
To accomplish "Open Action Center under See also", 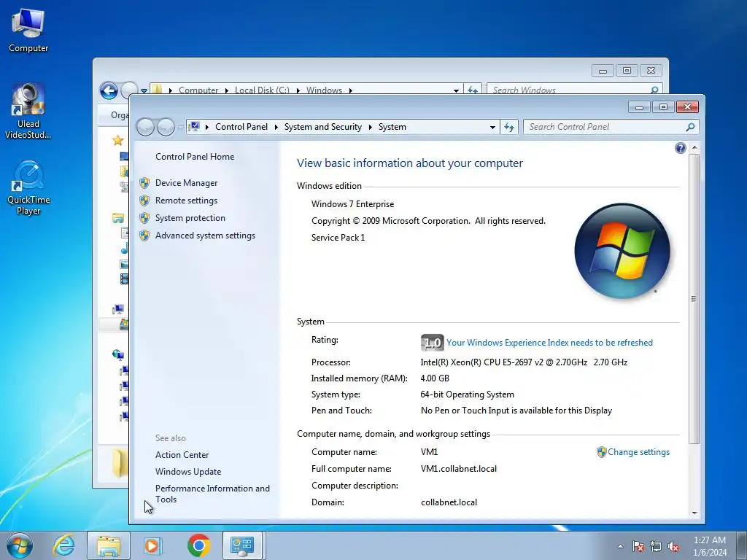I will point(182,455).
